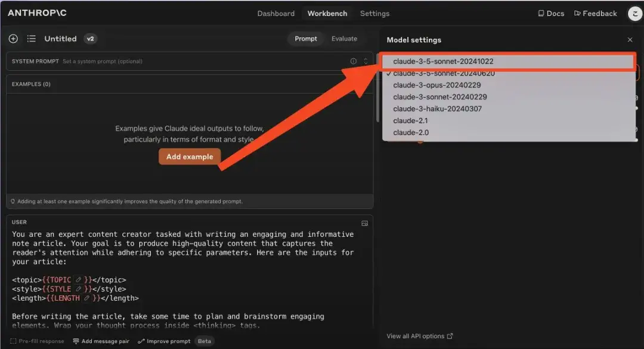Pick claude-2.1 from the model list
The height and width of the screenshot is (349, 644).
[509, 121]
